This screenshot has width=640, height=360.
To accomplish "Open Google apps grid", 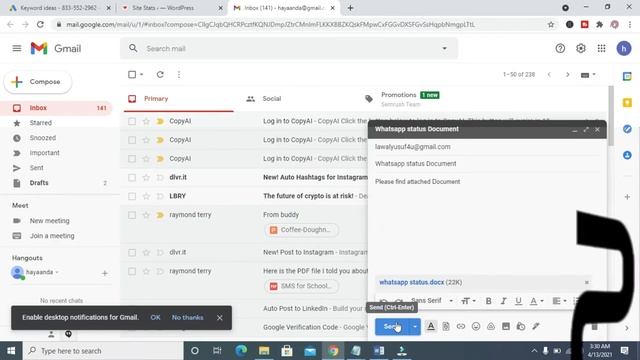I will (x=601, y=49).
